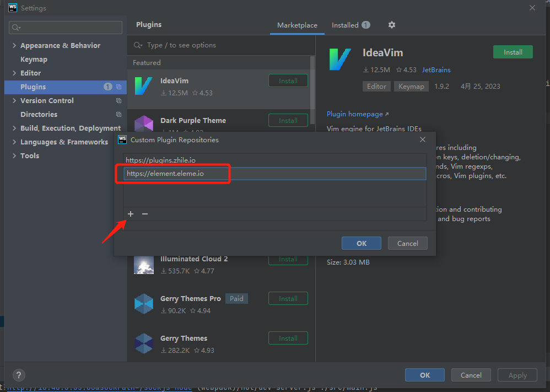The height and width of the screenshot is (392, 550).
Task: Click project-level icon beside Directories
Action: [119, 115]
